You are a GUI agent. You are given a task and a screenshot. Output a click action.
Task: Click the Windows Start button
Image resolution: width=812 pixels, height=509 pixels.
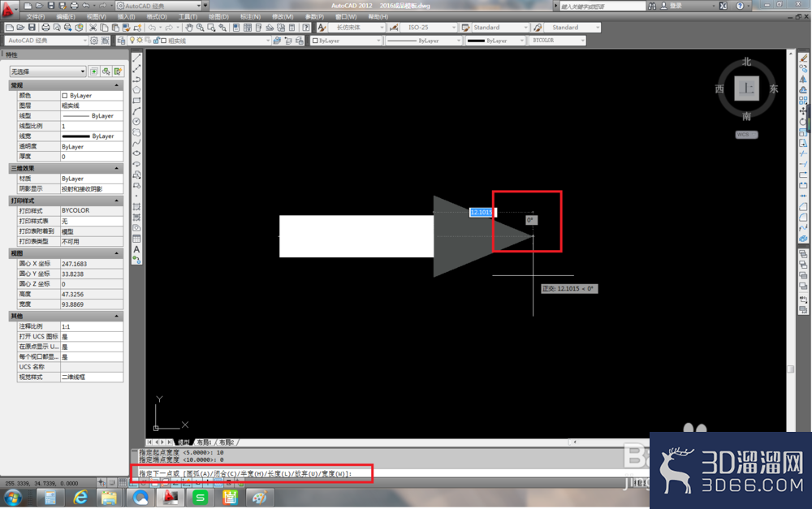pyautogui.click(x=12, y=498)
